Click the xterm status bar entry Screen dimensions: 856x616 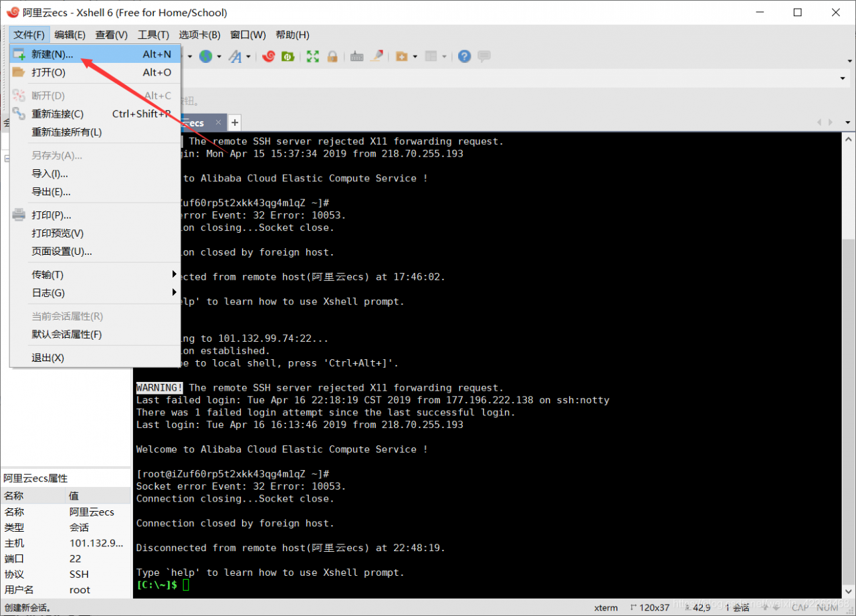click(x=606, y=607)
